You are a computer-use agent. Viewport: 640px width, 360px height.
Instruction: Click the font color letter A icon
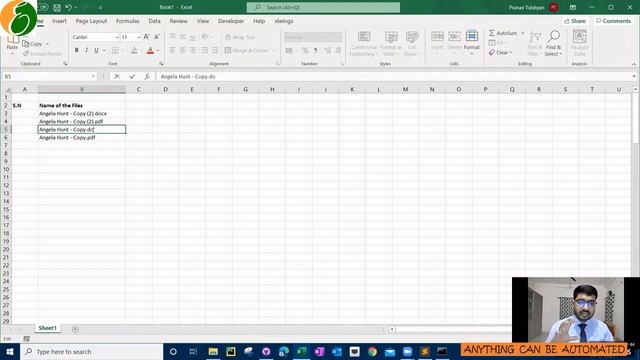pos(150,50)
